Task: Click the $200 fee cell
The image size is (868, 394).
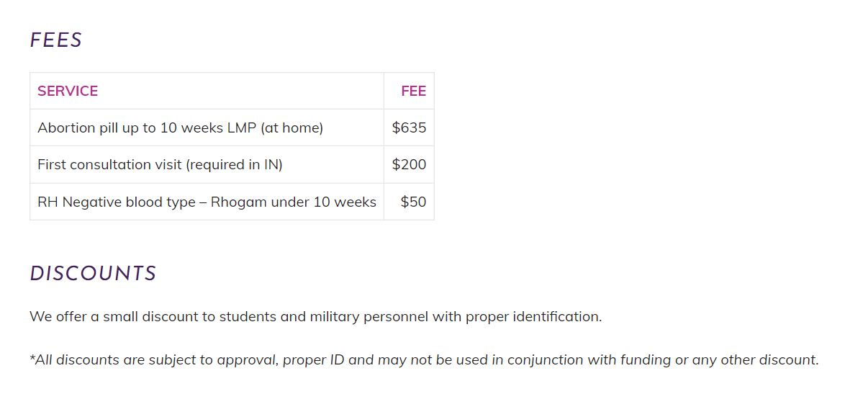Action: (x=409, y=164)
